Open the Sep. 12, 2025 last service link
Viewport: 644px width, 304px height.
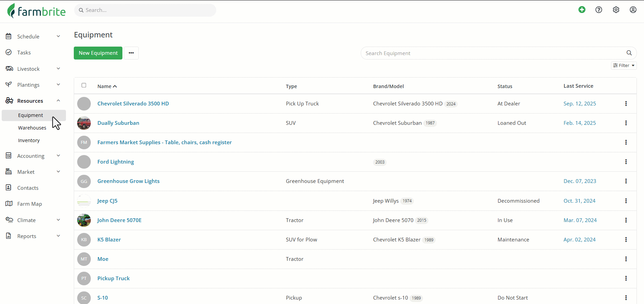pyautogui.click(x=580, y=104)
